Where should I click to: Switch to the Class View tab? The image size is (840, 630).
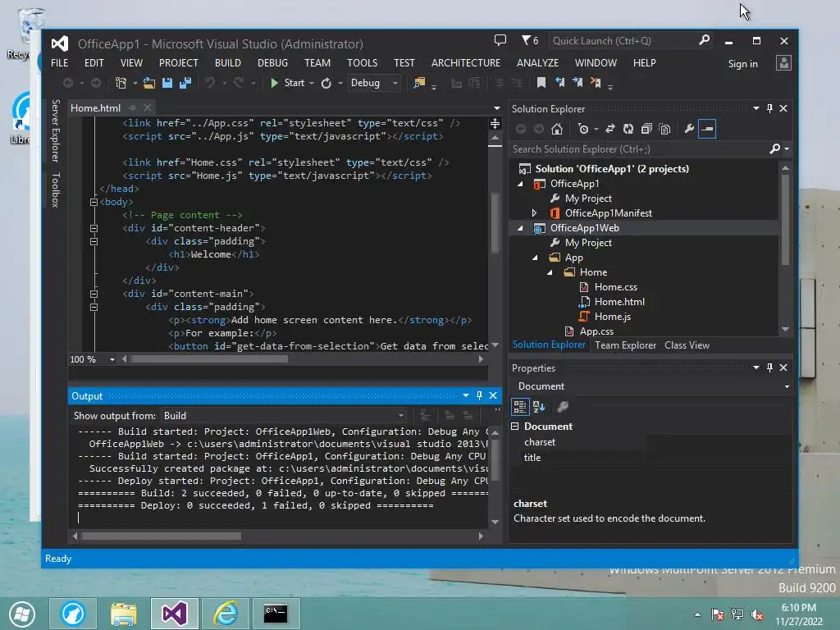pyautogui.click(x=687, y=345)
